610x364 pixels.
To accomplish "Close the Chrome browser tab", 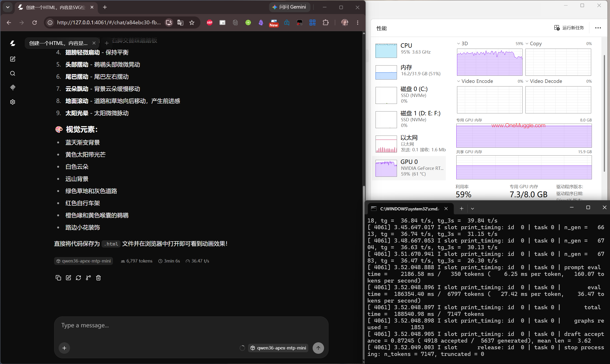I will (x=92, y=7).
